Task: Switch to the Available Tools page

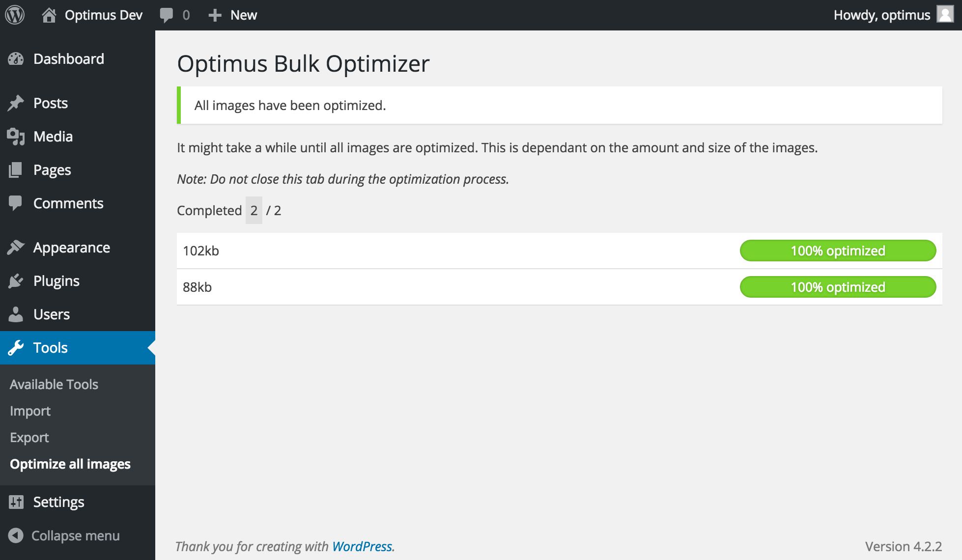Action: pyautogui.click(x=54, y=384)
